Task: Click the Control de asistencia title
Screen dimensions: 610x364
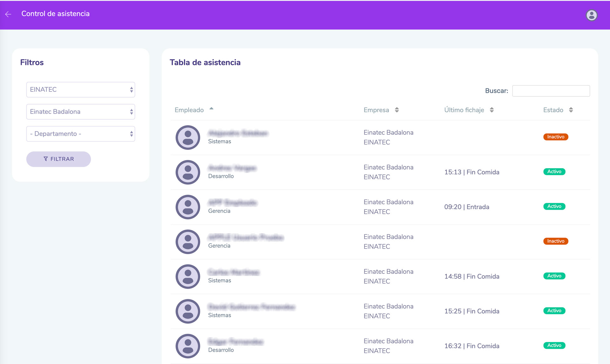Action: click(56, 14)
